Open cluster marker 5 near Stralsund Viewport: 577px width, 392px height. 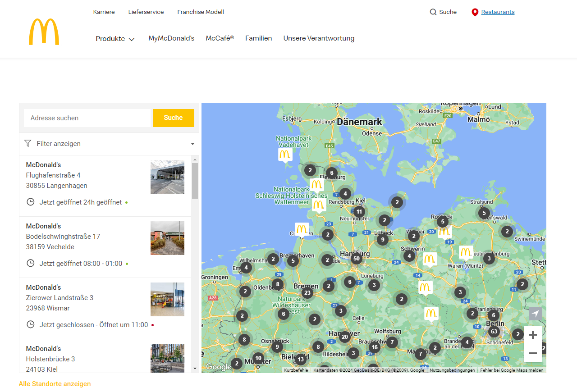coord(484,213)
